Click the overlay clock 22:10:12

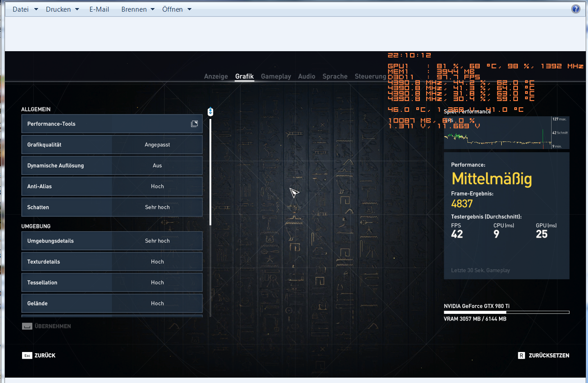410,55
